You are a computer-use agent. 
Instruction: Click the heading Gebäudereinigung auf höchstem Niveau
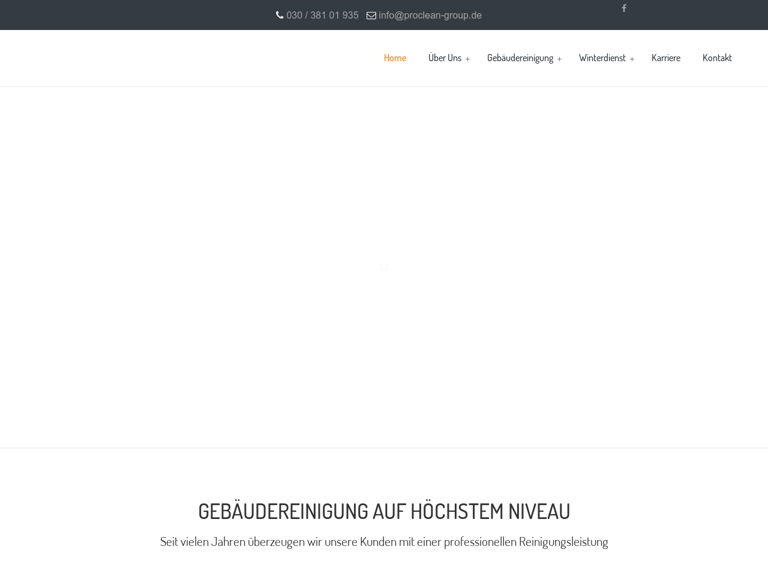pos(384,511)
